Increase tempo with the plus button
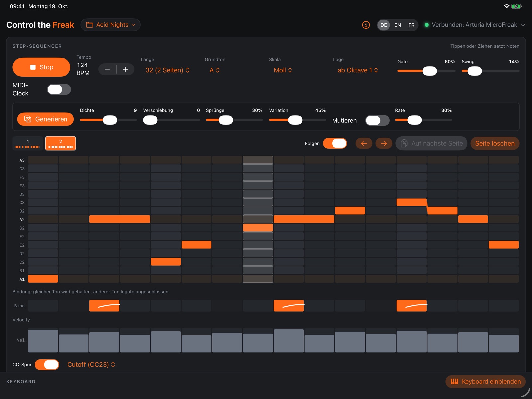This screenshot has height=399, width=532. pos(125,69)
